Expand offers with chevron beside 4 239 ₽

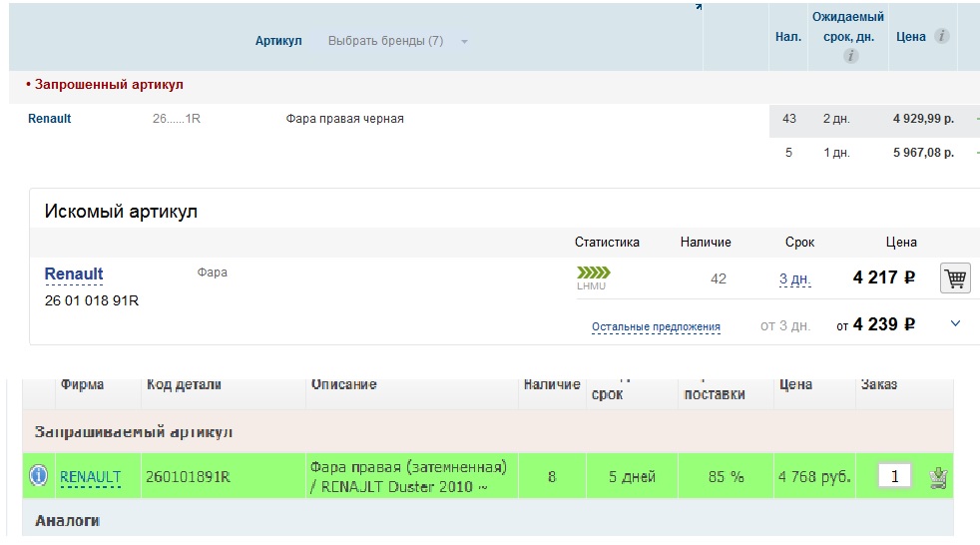(955, 323)
